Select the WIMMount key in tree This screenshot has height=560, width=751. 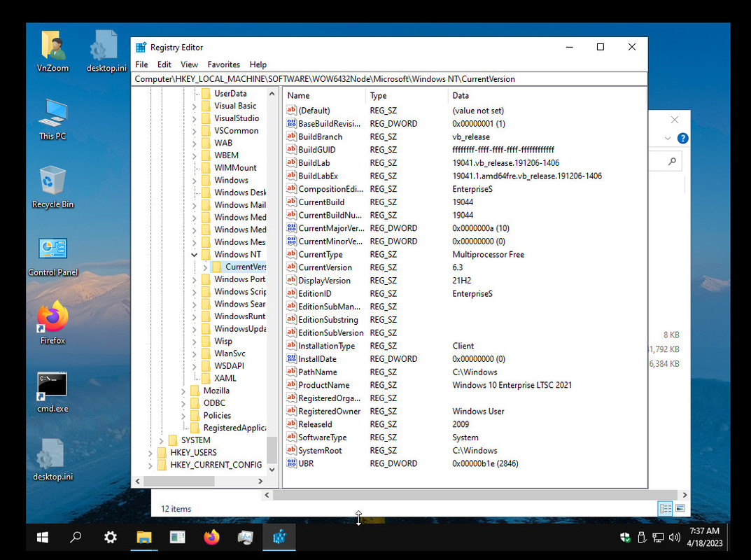tap(235, 168)
